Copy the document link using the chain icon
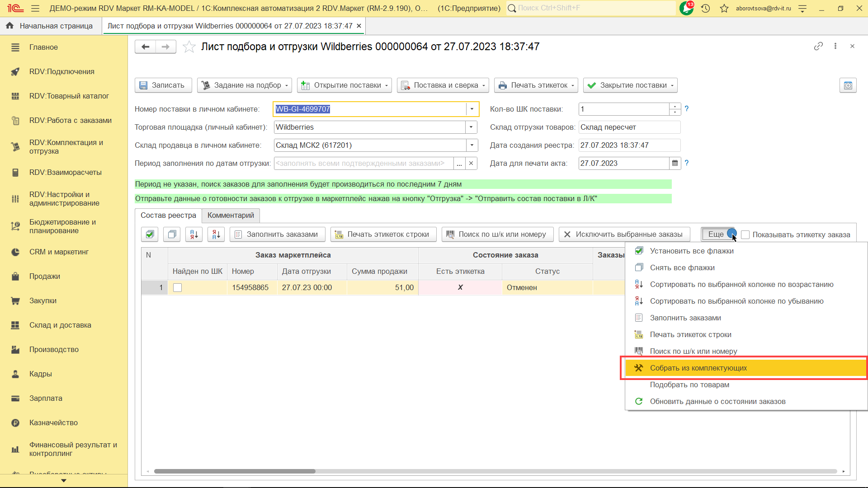Screen dimensions: 868x488 pyautogui.click(x=818, y=46)
